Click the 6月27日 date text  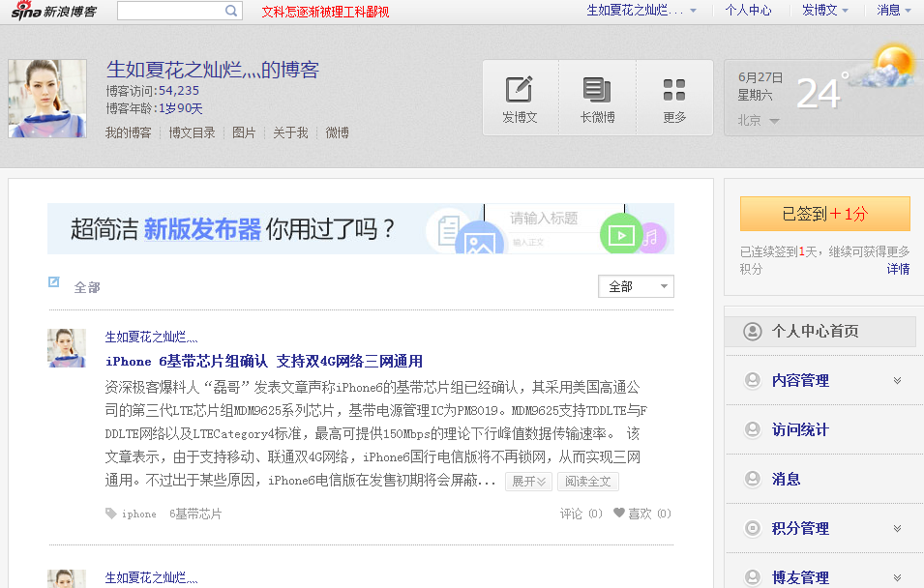(x=760, y=77)
